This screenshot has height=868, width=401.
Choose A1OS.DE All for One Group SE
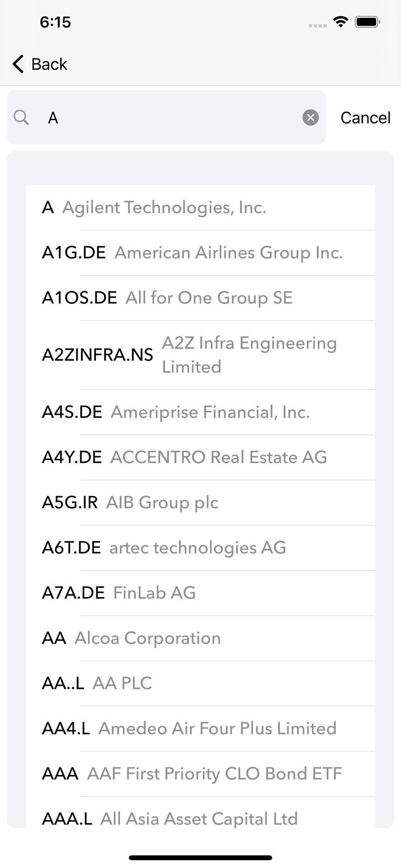[x=200, y=298]
